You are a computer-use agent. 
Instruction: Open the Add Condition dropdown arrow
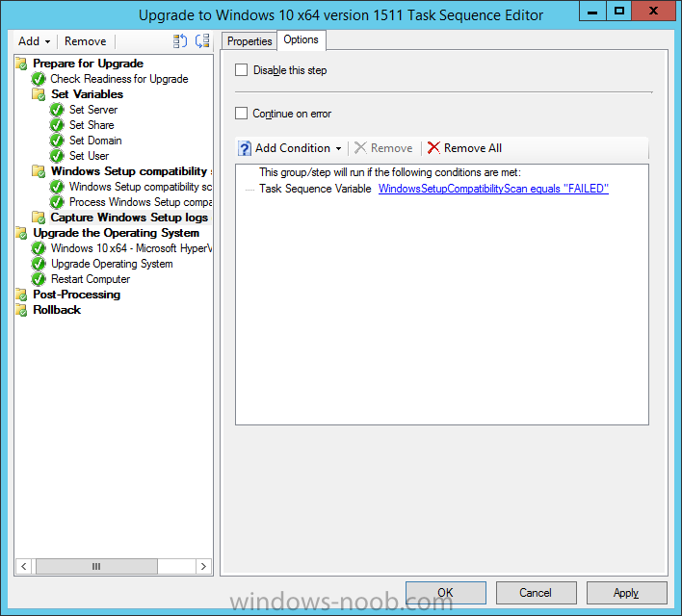point(338,148)
